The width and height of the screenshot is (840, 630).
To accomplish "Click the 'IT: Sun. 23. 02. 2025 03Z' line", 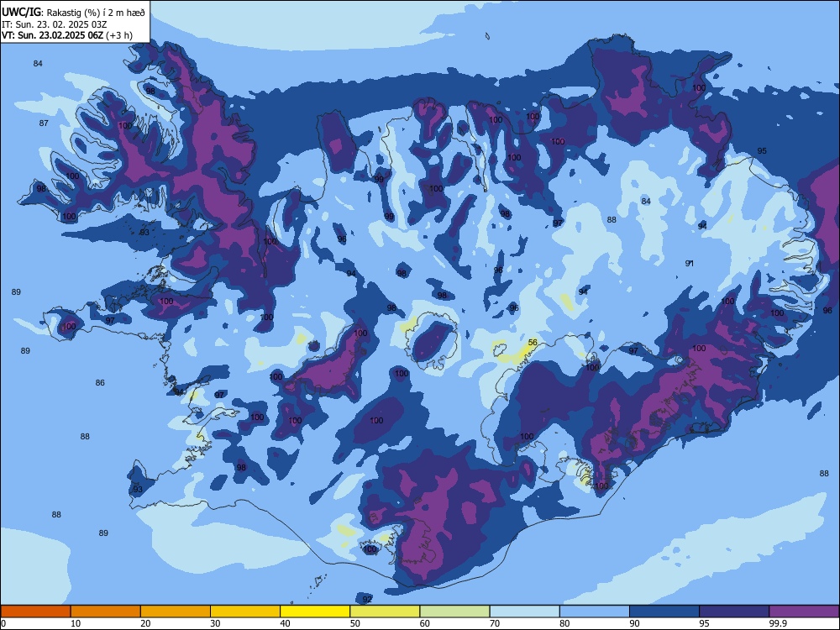I will [x=54, y=24].
